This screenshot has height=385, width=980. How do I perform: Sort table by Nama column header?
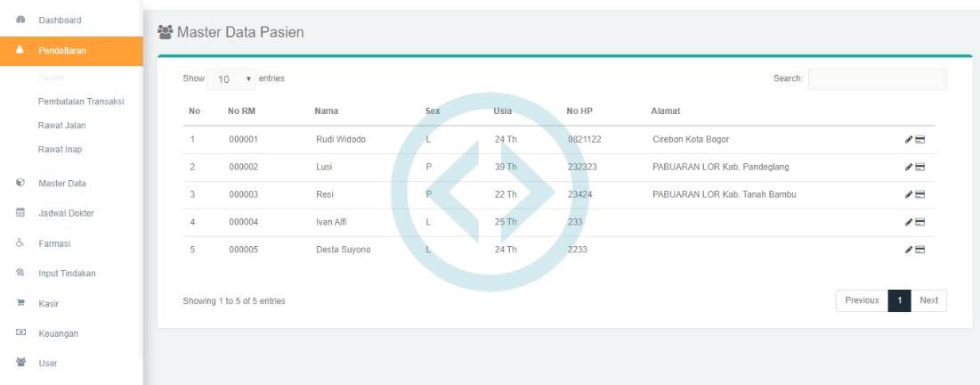326,111
